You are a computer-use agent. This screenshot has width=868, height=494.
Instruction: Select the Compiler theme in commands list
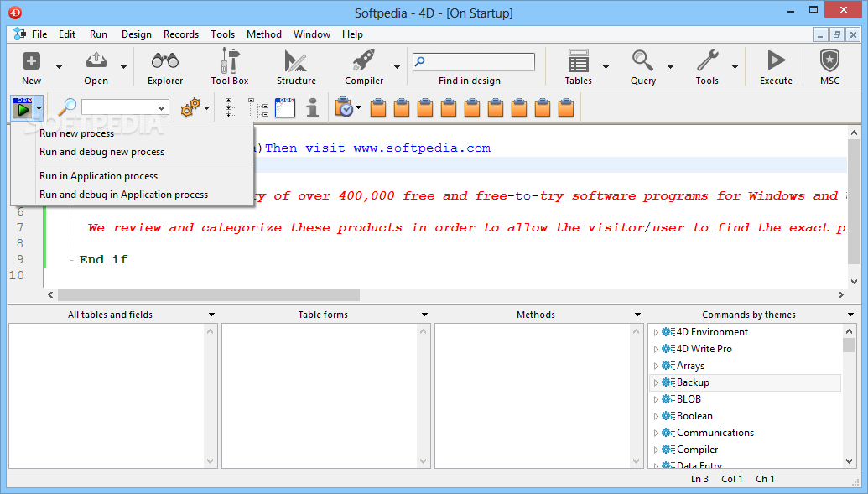pos(745,450)
